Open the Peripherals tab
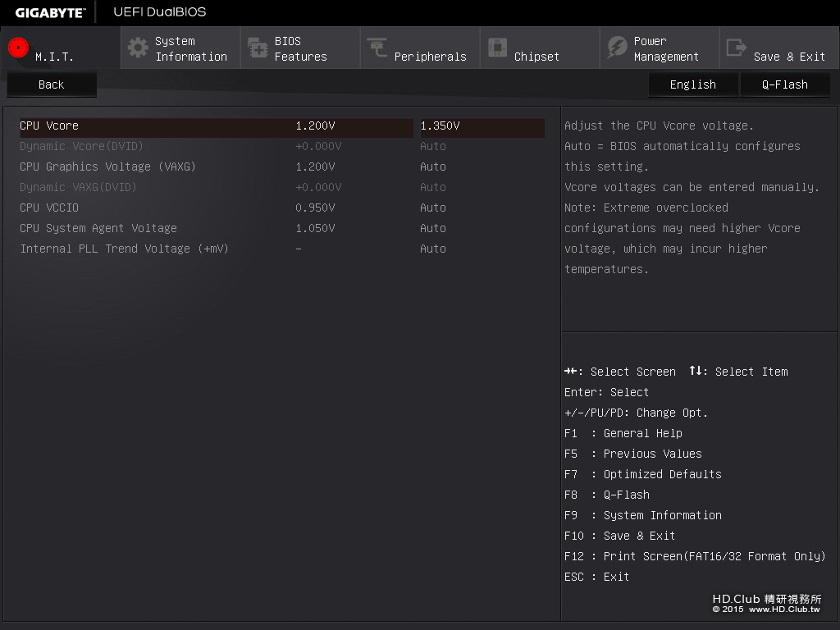 pos(420,48)
